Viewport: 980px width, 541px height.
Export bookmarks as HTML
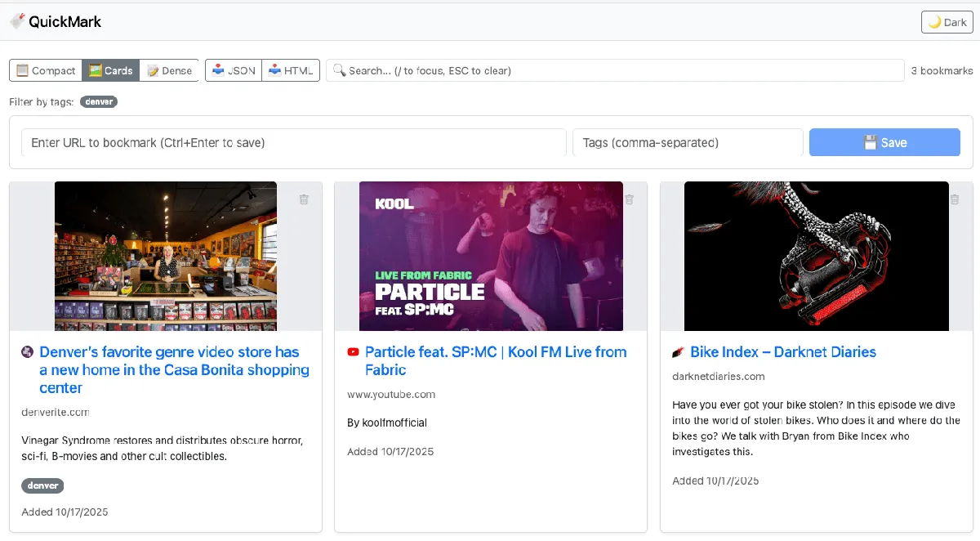tap(291, 71)
